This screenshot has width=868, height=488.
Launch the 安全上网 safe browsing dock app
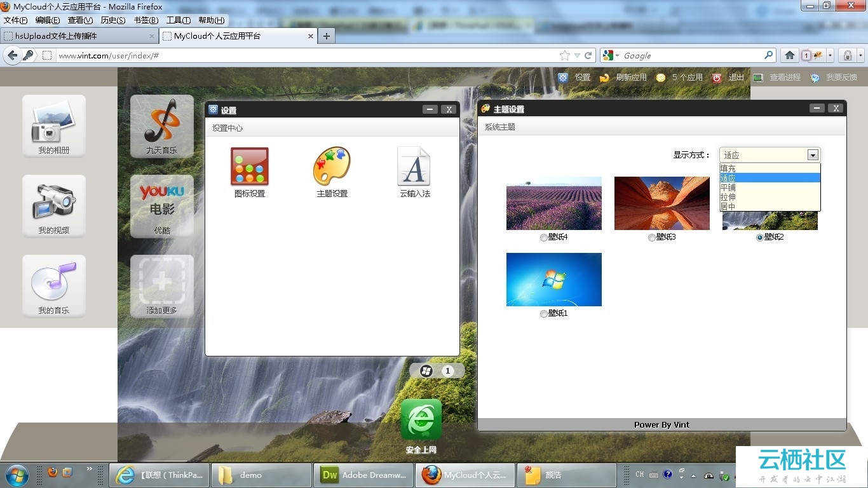pyautogui.click(x=421, y=419)
